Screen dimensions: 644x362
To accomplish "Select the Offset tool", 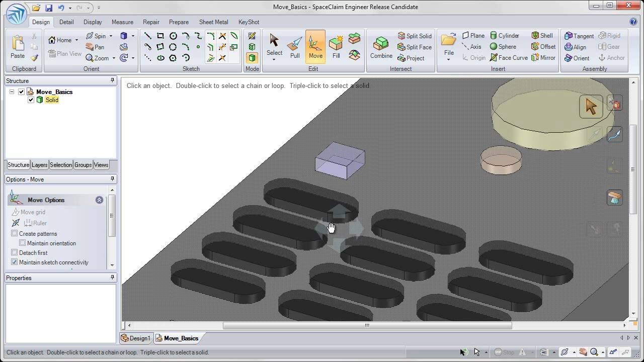I will [x=543, y=47].
